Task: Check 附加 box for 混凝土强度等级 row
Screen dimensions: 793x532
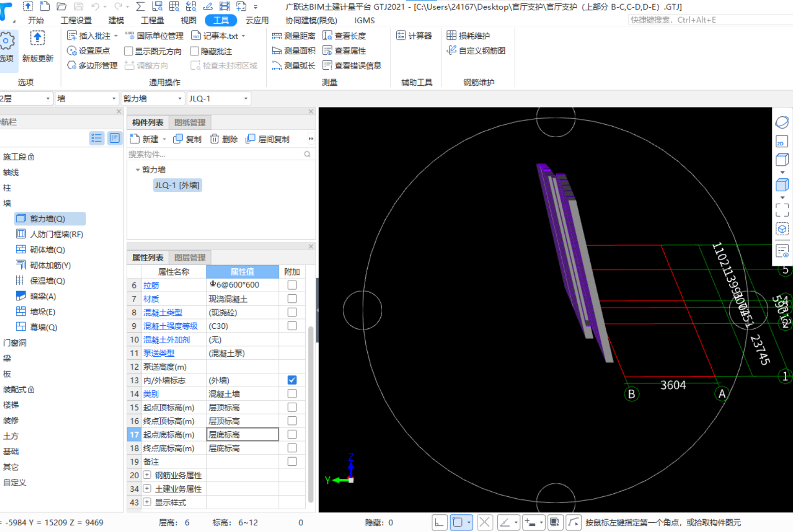Action: [292, 326]
